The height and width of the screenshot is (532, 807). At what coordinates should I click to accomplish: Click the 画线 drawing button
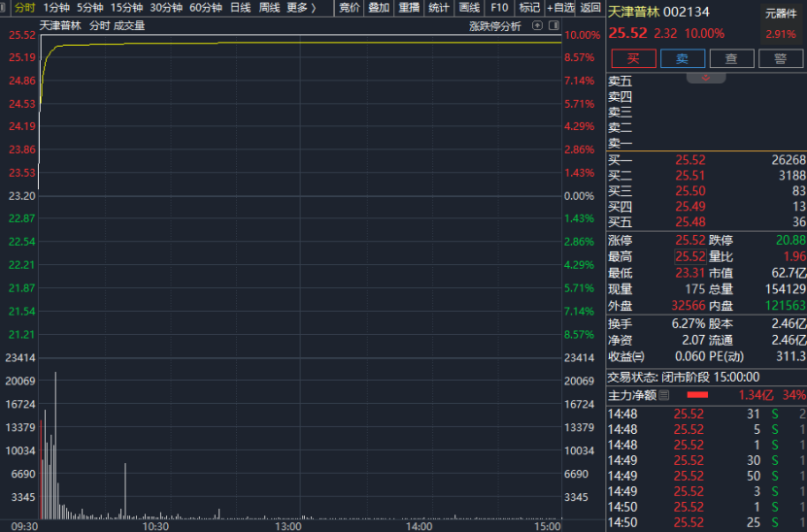click(x=469, y=8)
